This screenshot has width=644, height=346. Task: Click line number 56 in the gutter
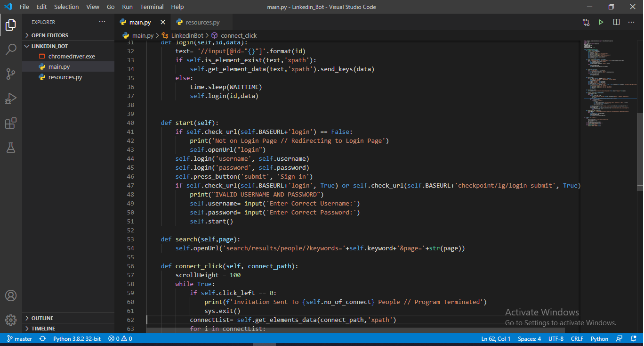(130, 266)
